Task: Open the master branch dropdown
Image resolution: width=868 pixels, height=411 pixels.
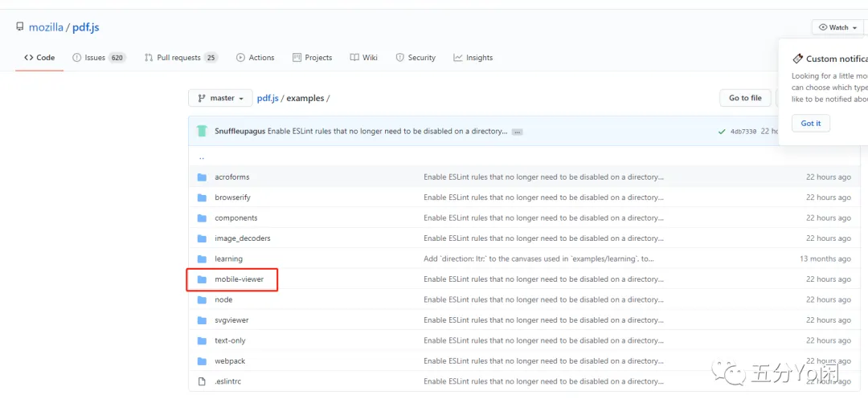Action: pyautogui.click(x=220, y=98)
